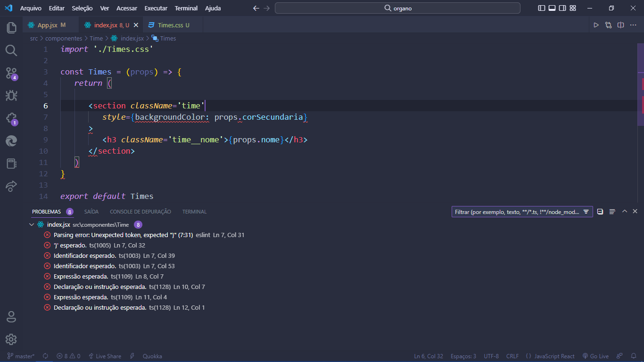Open the 'componentes' breadcrumb dropdown

click(x=64, y=39)
